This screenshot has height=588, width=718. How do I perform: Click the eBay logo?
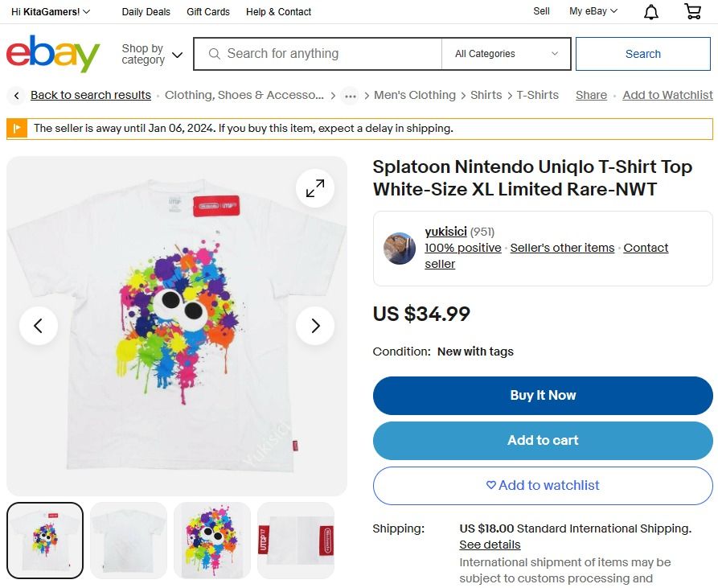tap(52, 54)
